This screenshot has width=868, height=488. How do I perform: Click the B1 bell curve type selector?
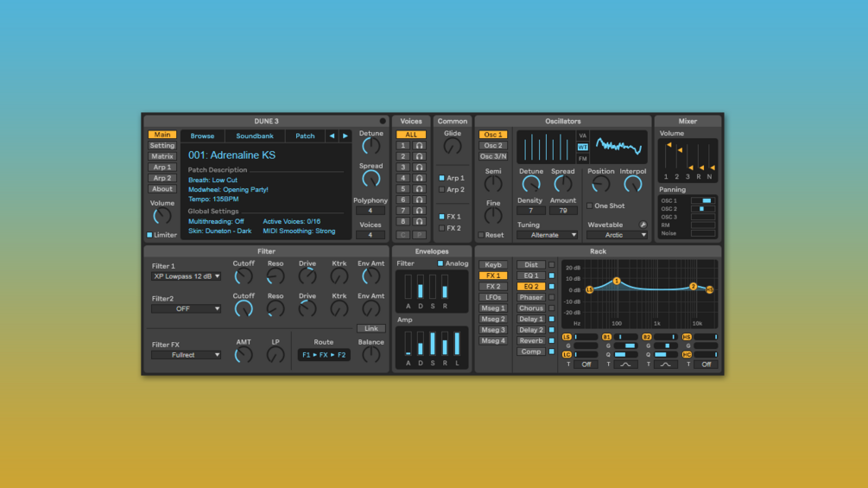(625, 364)
